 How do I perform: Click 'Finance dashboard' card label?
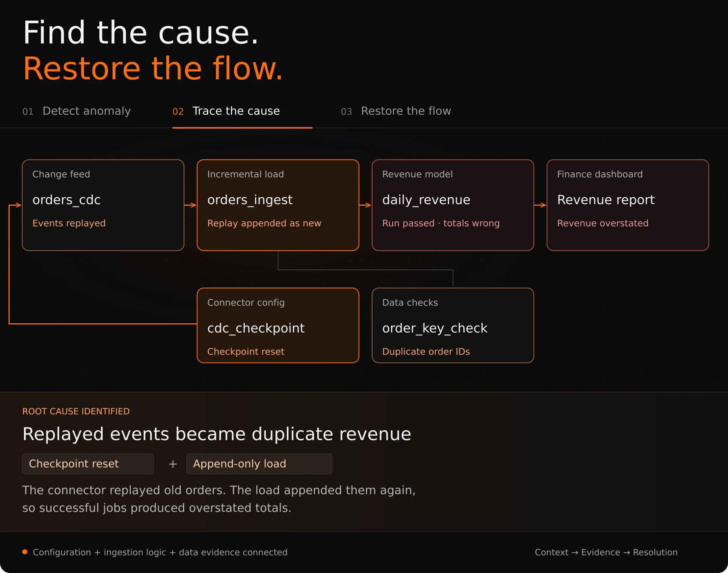pos(600,174)
